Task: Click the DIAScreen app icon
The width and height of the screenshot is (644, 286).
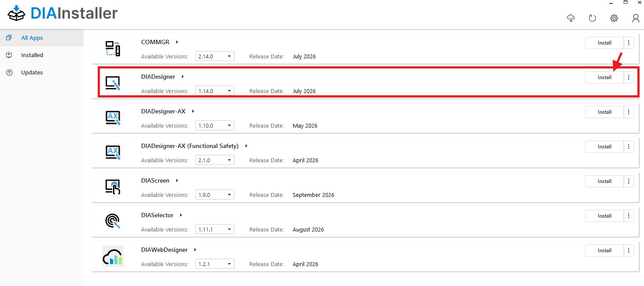Action: pos(113,187)
